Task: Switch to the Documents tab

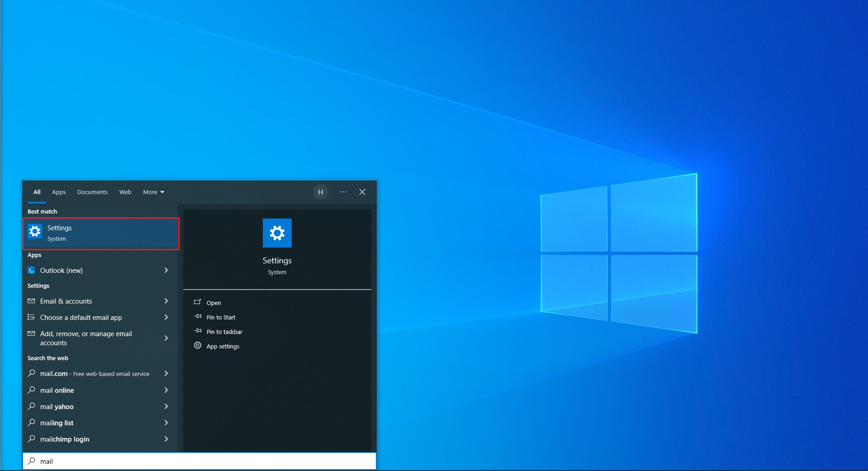Action: (x=92, y=192)
